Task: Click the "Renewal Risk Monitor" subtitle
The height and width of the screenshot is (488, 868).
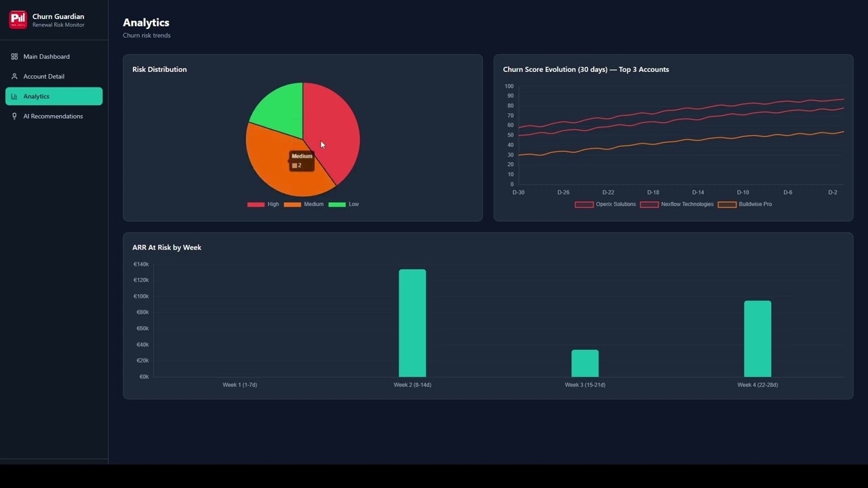Action: click(58, 25)
